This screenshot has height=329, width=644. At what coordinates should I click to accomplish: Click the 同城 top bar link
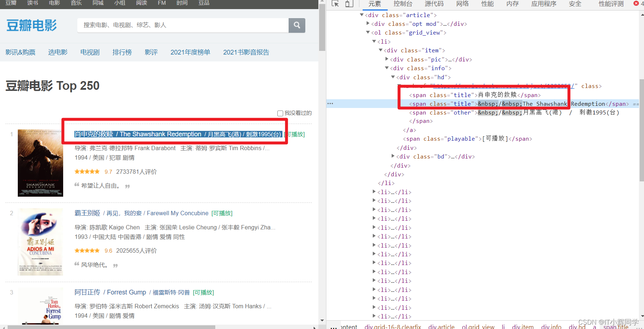click(x=98, y=3)
